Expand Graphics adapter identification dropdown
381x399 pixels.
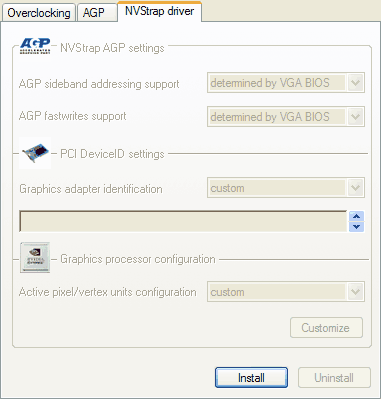tap(286, 188)
